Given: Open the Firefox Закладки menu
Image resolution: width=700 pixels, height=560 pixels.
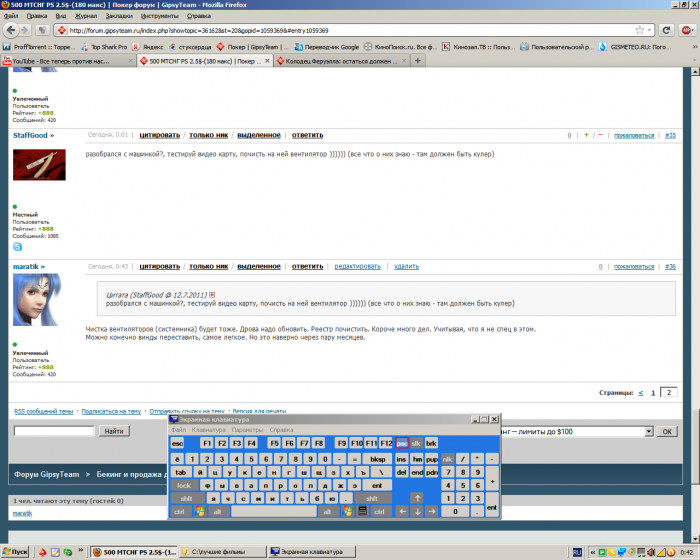Looking at the screenshot, I should coord(119,16).
